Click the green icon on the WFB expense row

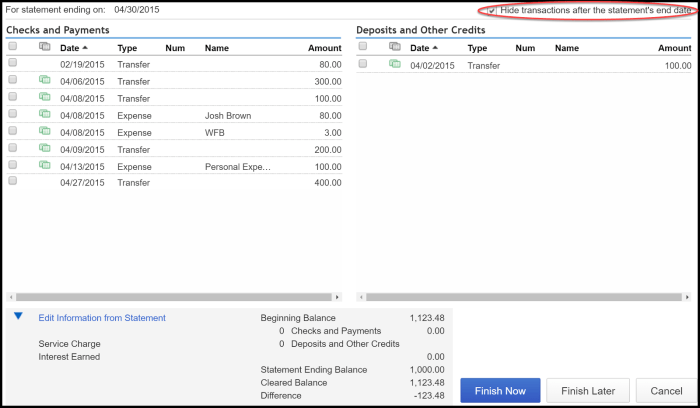coord(44,131)
